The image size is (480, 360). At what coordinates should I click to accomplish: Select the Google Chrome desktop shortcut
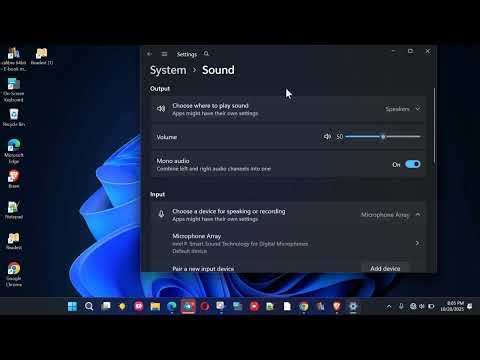[x=14, y=275]
